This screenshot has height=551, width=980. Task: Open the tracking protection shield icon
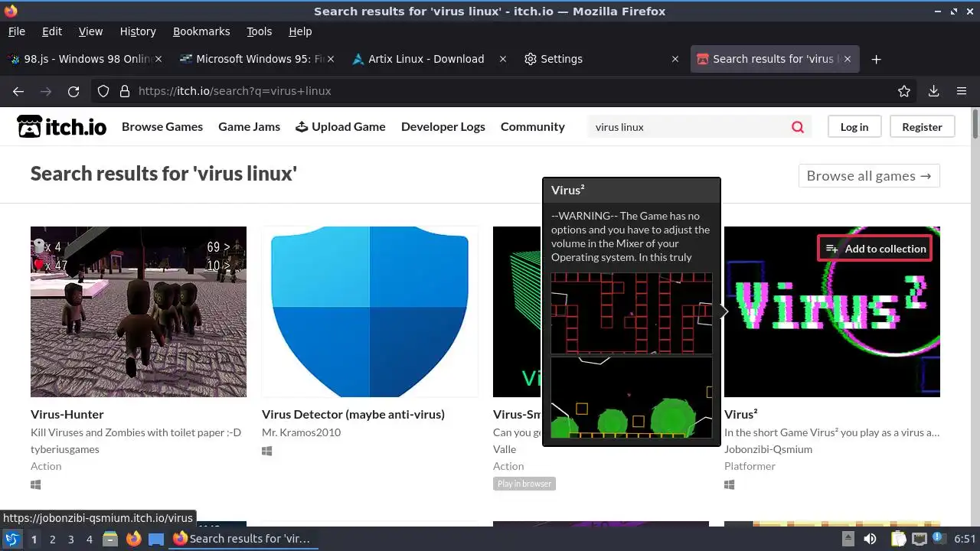[103, 91]
